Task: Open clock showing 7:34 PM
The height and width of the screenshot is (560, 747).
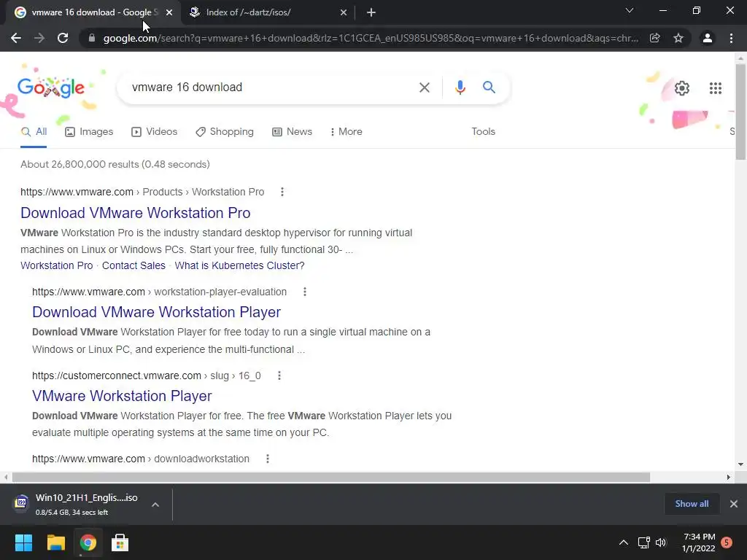Action: click(x=698, y=542)
